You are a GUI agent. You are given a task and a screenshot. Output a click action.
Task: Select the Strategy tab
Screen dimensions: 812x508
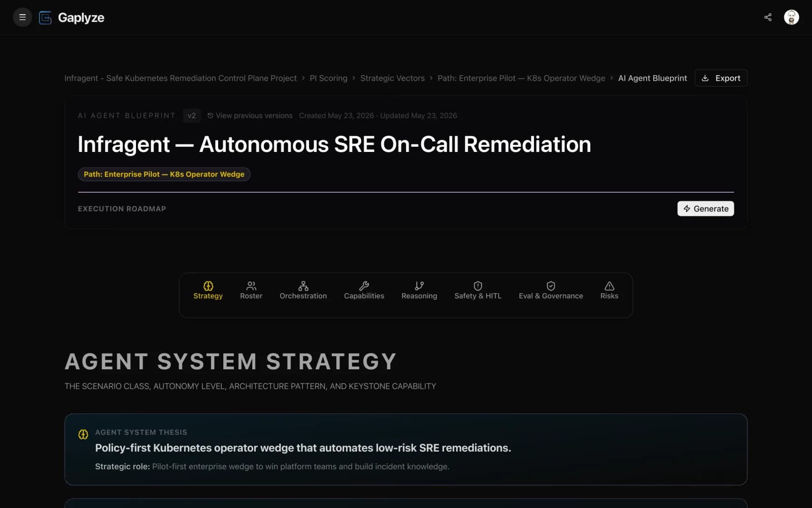point(208,291)
